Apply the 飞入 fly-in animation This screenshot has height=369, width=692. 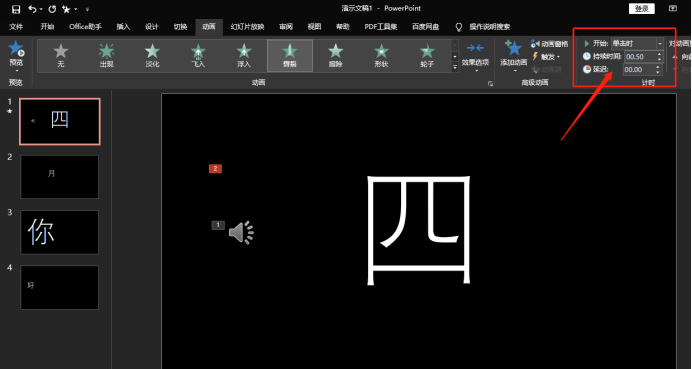(198, 55)
